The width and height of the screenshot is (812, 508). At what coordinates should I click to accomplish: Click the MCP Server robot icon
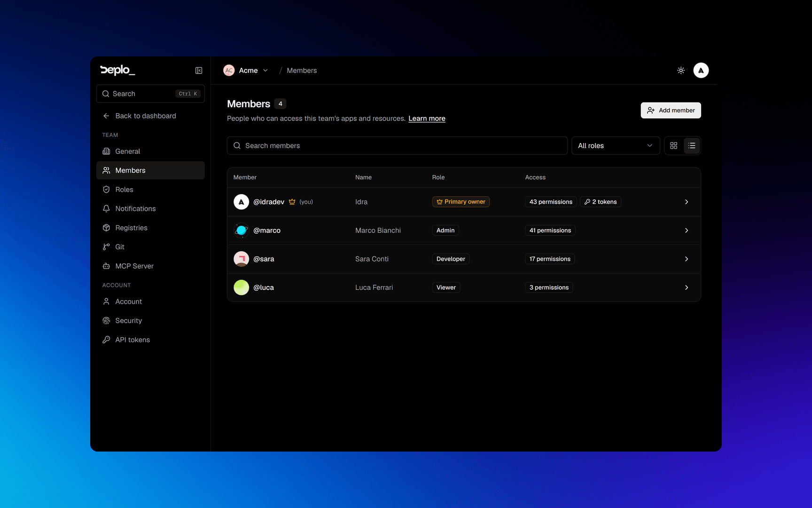pyautogui.click(x=106, y=266)
